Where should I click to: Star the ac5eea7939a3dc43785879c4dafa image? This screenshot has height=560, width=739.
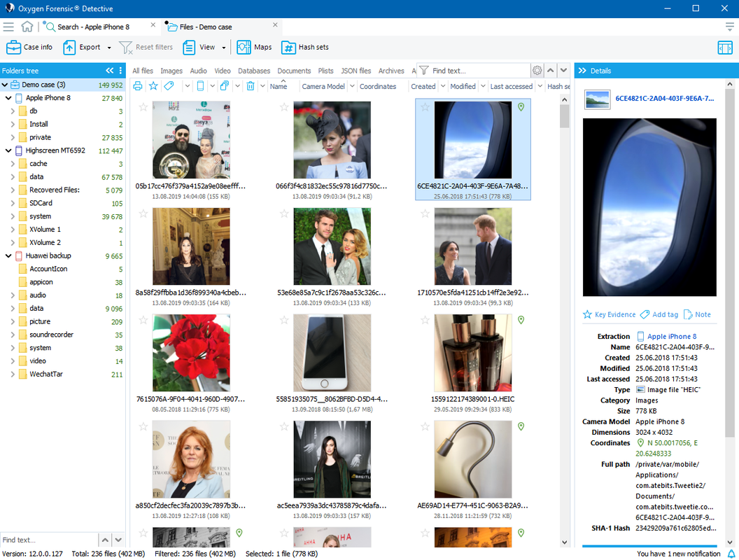click(284, 426)
